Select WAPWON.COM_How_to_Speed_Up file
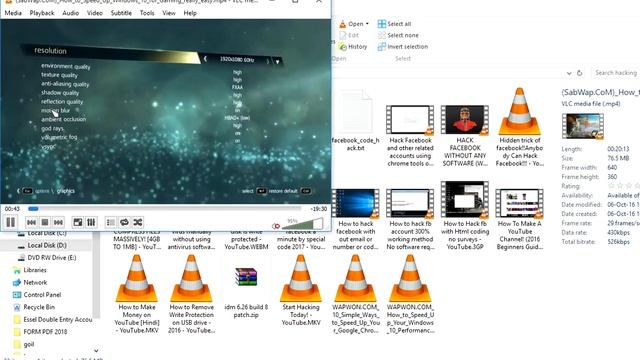 click(410, 294)
